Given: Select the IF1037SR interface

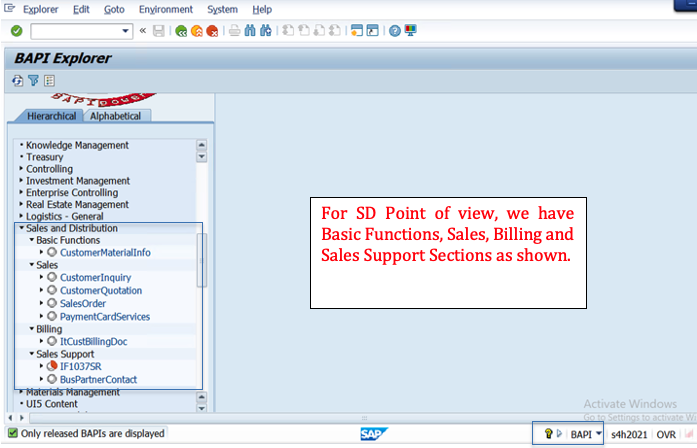Looking at the screenshot, I should 80,366.
